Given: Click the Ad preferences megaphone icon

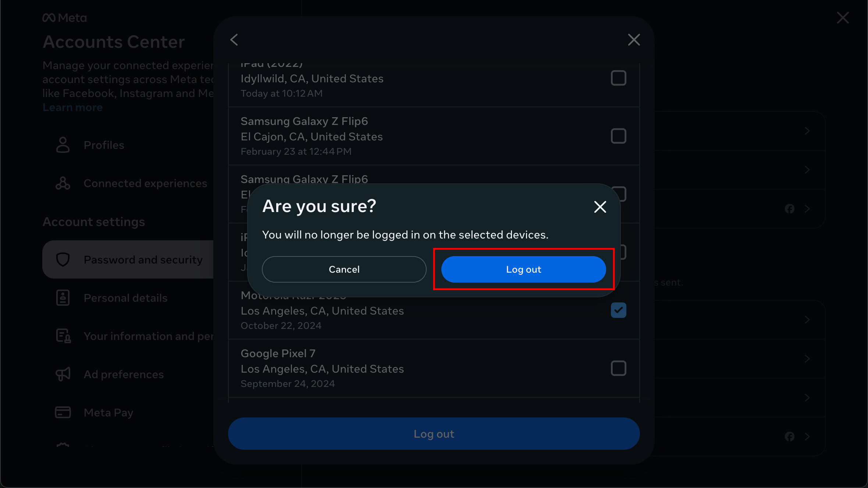Looking at the screenshot, I should click(x=63, y=374).
